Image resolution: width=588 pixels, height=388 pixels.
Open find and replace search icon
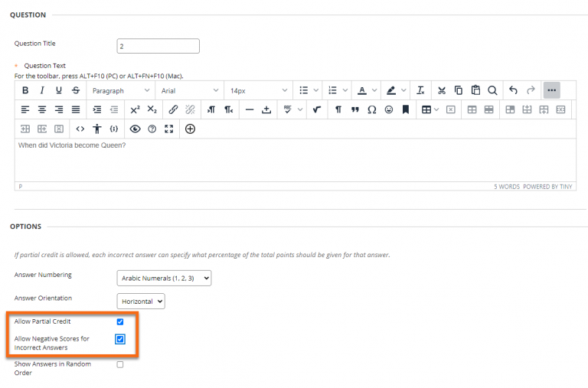click(492, 90)
